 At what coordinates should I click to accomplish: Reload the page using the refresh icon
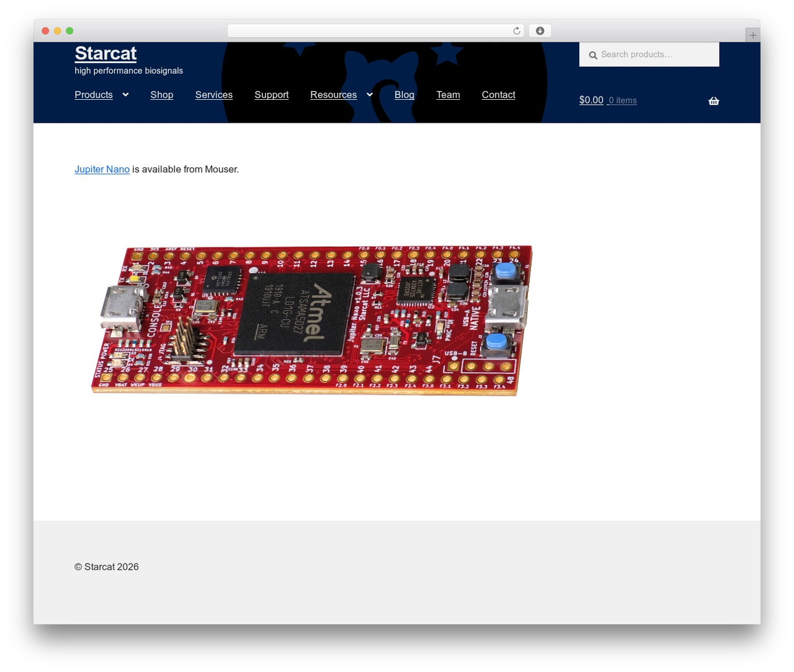tap(517, 31)
